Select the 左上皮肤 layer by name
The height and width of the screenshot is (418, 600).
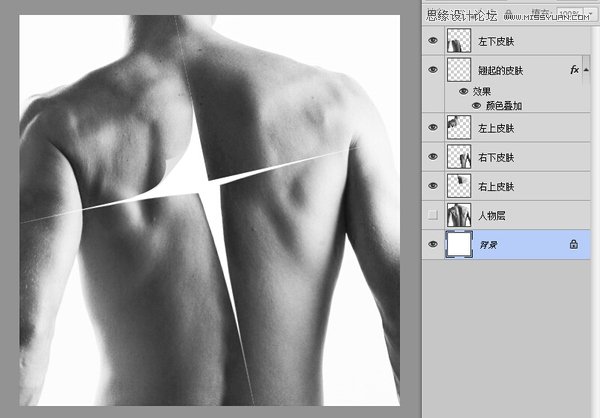[496, 129]
